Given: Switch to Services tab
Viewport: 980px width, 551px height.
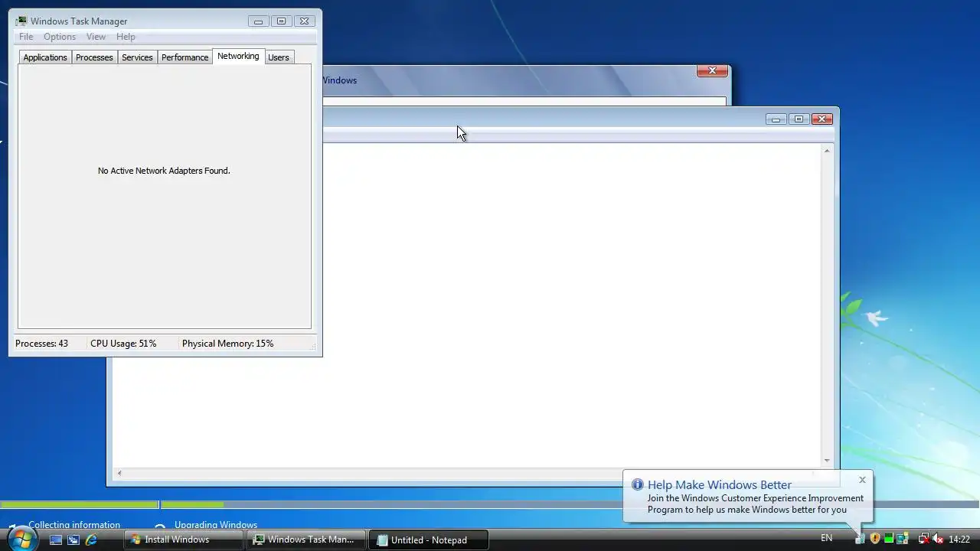Looking at the screenshot, I should pos(137,57).
